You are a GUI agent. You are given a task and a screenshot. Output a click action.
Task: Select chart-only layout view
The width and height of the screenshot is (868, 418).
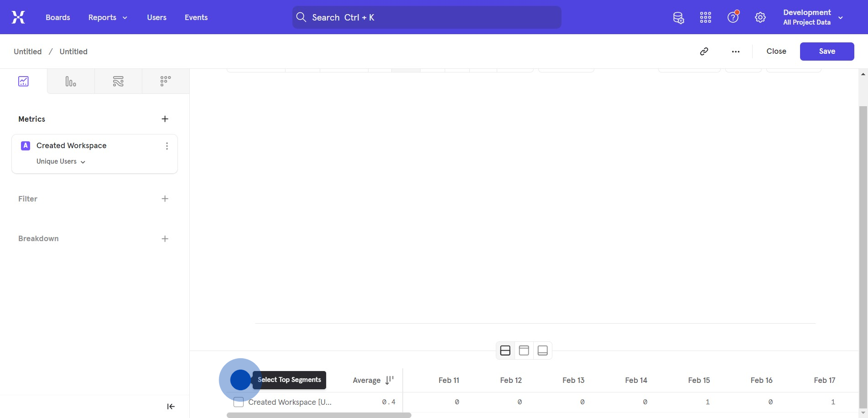point(524,351)
